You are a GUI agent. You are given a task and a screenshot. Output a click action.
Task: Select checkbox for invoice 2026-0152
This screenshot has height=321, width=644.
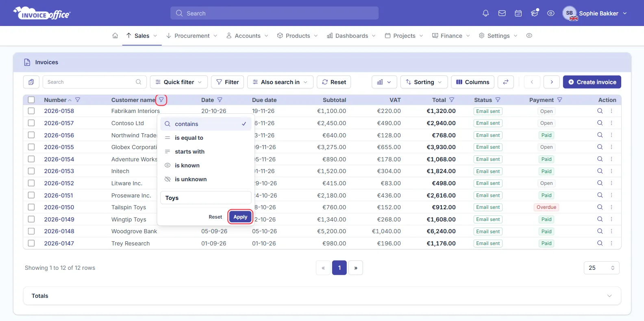[x=31, y=183]
